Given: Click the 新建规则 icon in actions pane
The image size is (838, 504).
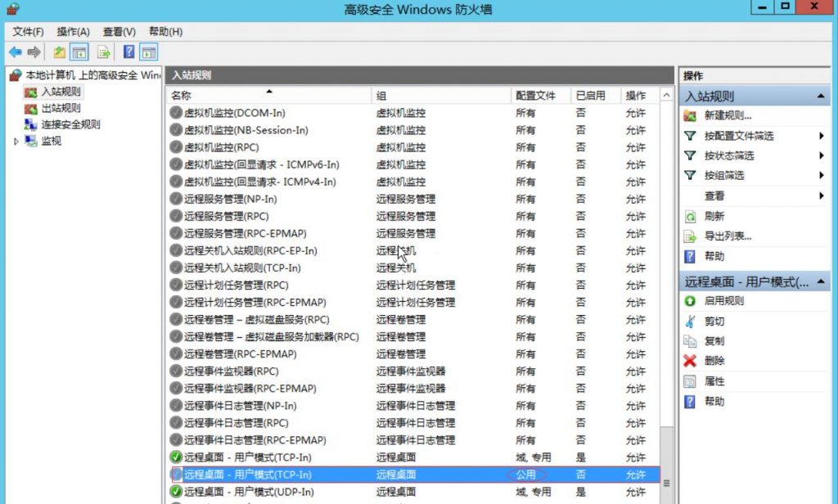Looking at the screenshot, I should pos(690,115).
